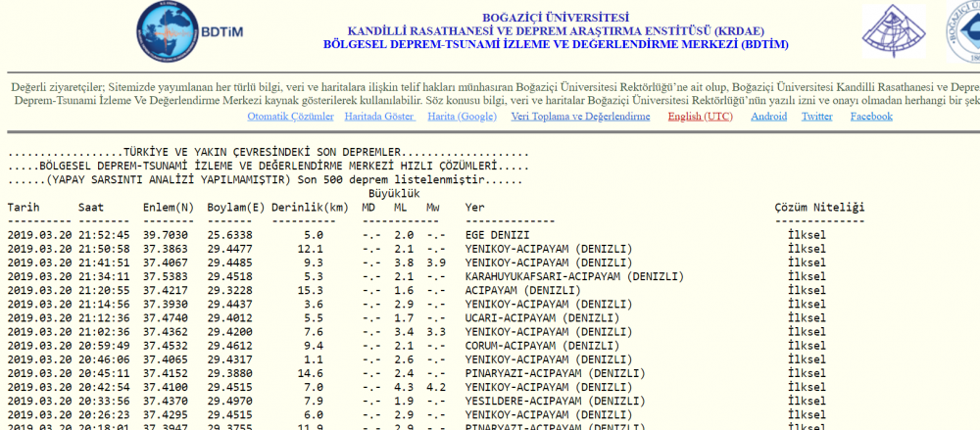Open the Facebook link
Image resolution: width=980 pixels, height=430 pixels.
click(871, 117)
